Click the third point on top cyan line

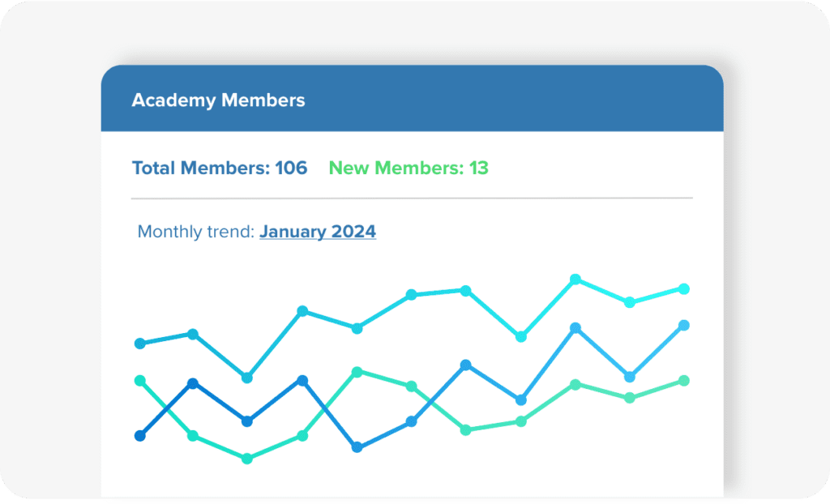[x=246, y=378]
